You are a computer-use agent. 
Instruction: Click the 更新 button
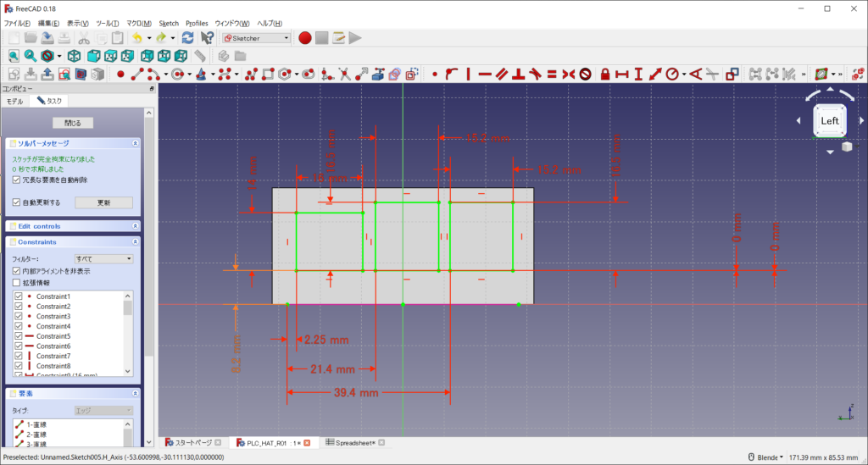click(x=103, y=202)
